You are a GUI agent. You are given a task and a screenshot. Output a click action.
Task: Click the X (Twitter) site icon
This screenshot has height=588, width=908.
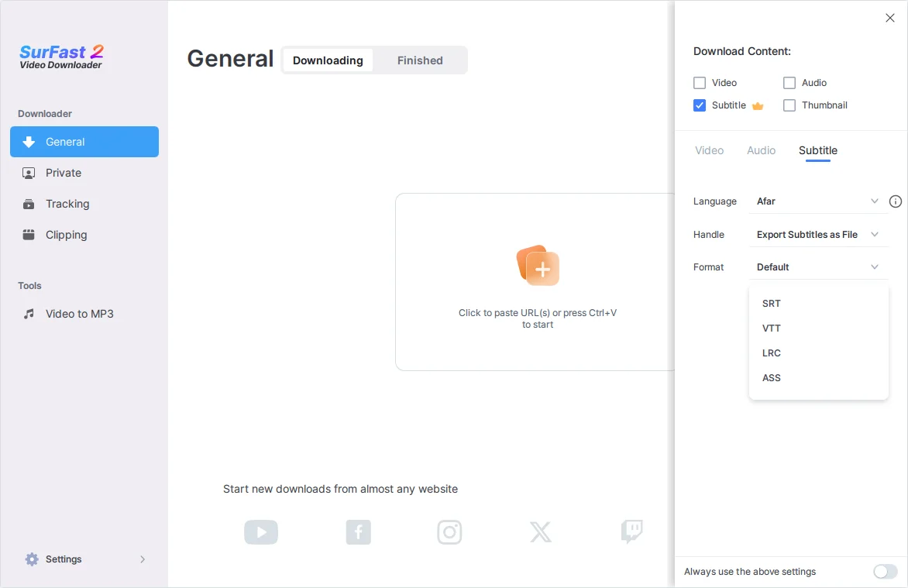540,531
